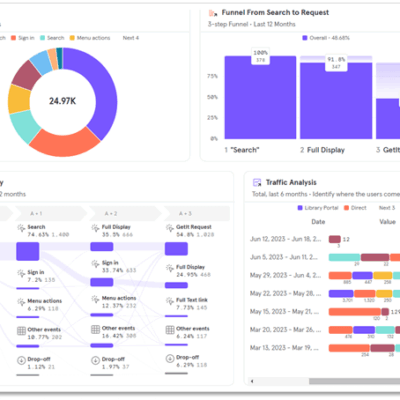Image resolution: width=400 pixels, height=400 pixels.
Task: Select the A+3 flow step header
Action: tap(197, 213)
